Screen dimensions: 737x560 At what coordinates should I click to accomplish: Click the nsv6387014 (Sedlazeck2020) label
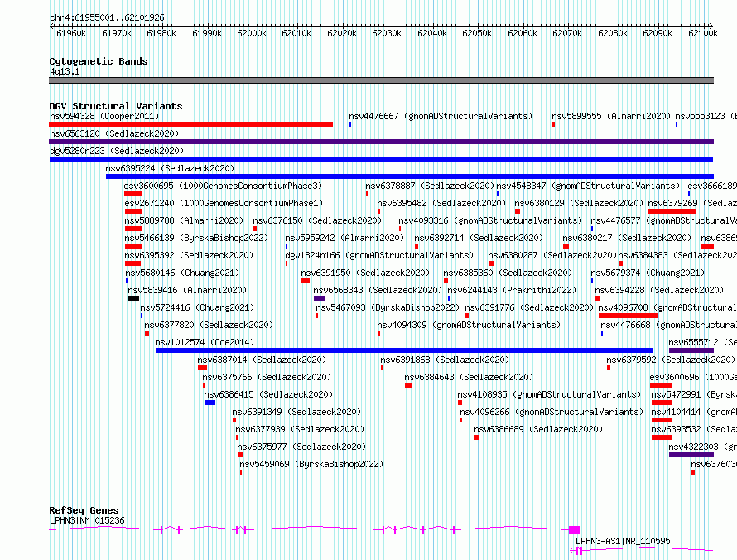coord(262,360)
